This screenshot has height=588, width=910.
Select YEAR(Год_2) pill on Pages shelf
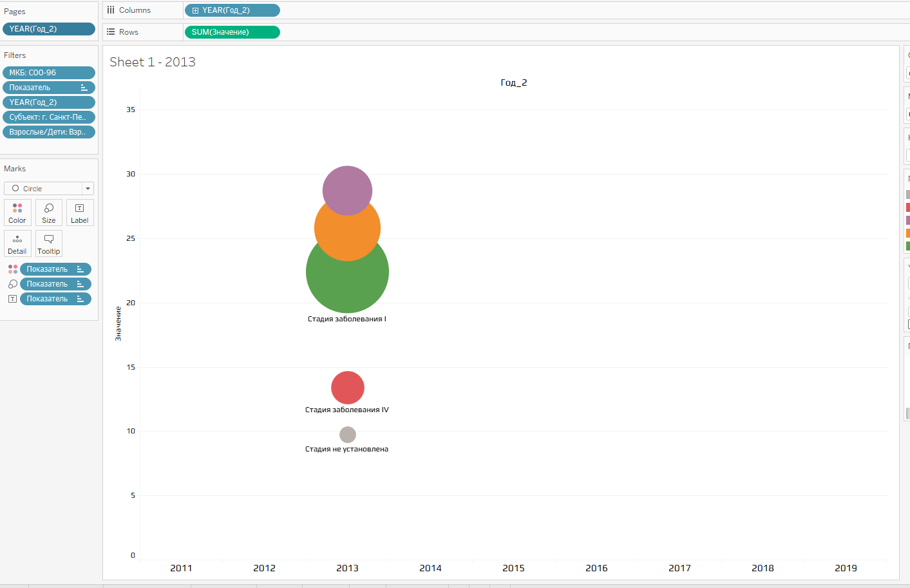[x=49, y=29]
